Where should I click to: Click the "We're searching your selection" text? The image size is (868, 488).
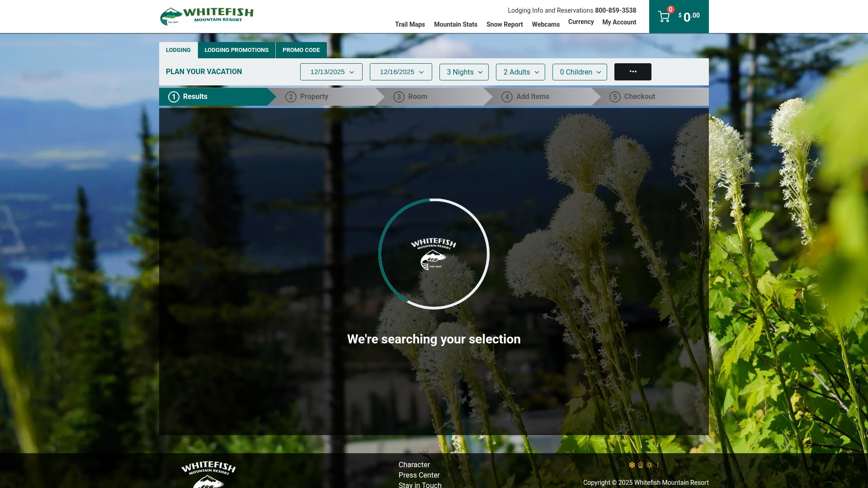coord(434,339)
